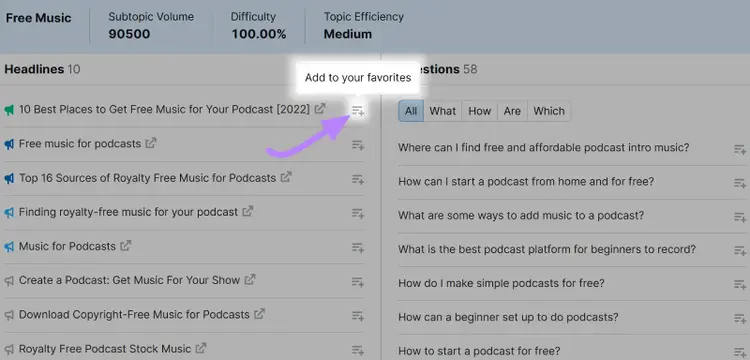Filter questions by 'Are'
This screenshot has height=360, width=750.
512,111
